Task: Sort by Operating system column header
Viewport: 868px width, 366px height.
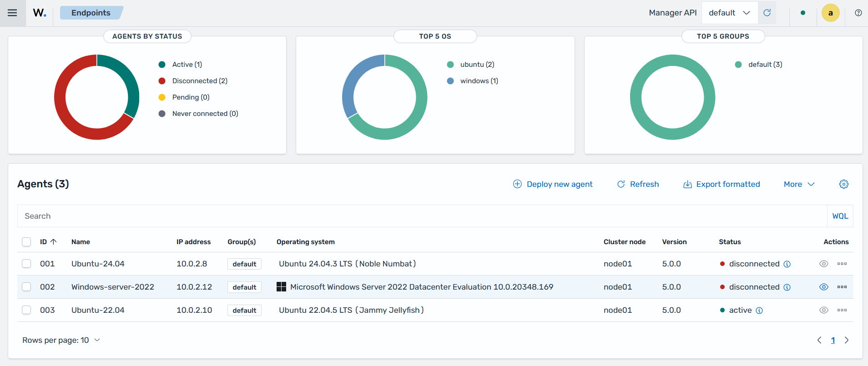Action: (x=306, y=242)
